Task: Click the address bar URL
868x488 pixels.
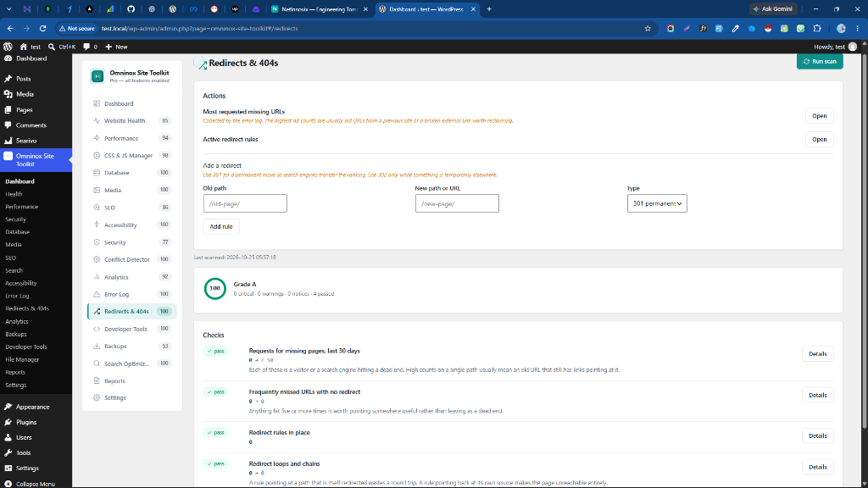Action: click(200, 28)
